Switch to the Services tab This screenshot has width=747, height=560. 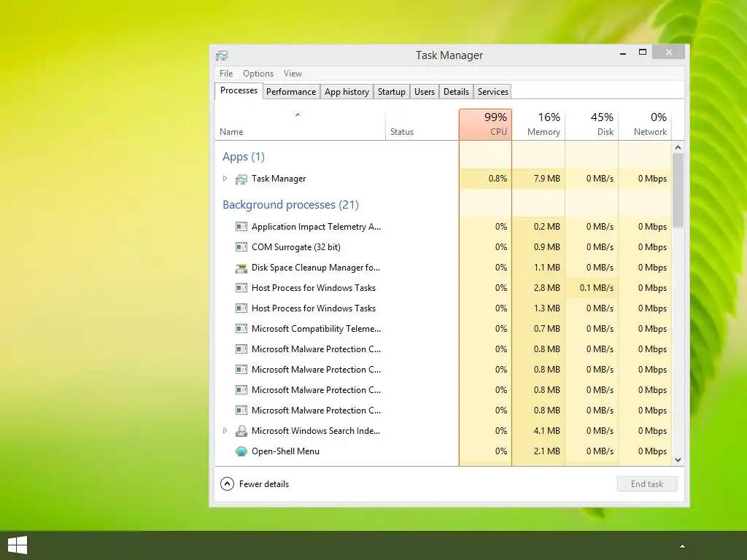click(x=493, y=92)
